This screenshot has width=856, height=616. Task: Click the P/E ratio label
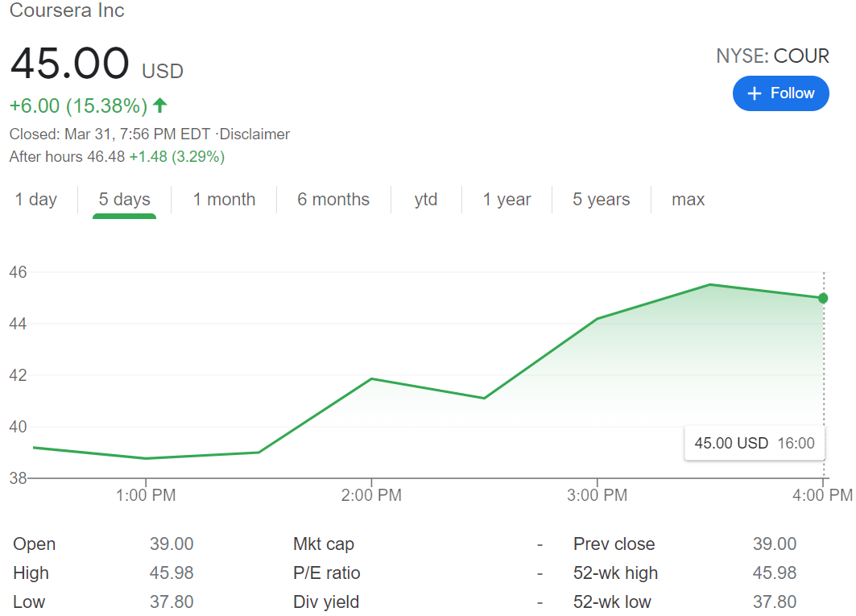(x=326, y=573)
